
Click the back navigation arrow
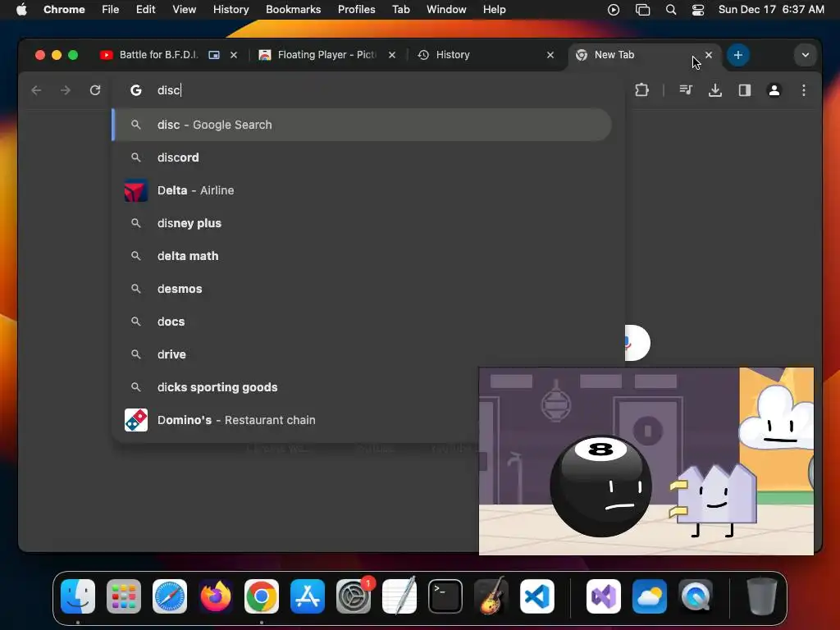[36, 90]
